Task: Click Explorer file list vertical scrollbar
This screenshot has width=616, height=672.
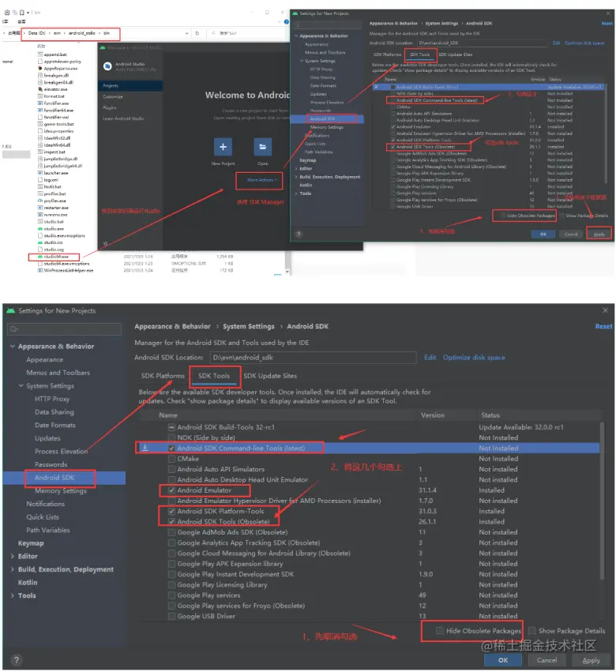Action: [x=287, y=262]
